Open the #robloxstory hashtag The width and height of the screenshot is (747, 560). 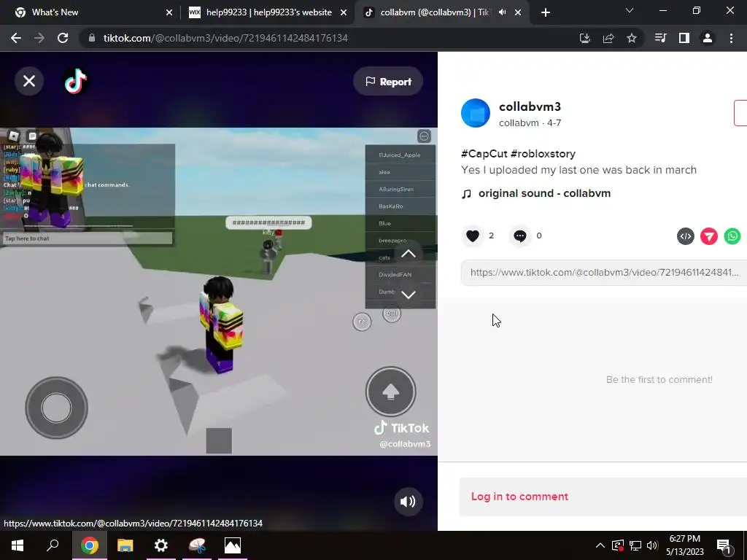[543, 154]
